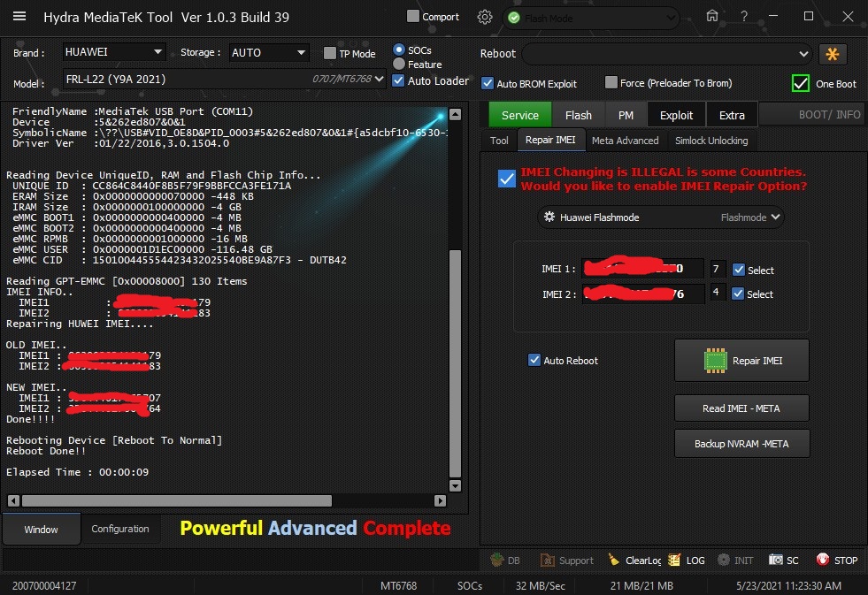Click the log scroll left arrow
This screenshot has height=595, width=868.
pyautogui.click(x=13, y=500)
